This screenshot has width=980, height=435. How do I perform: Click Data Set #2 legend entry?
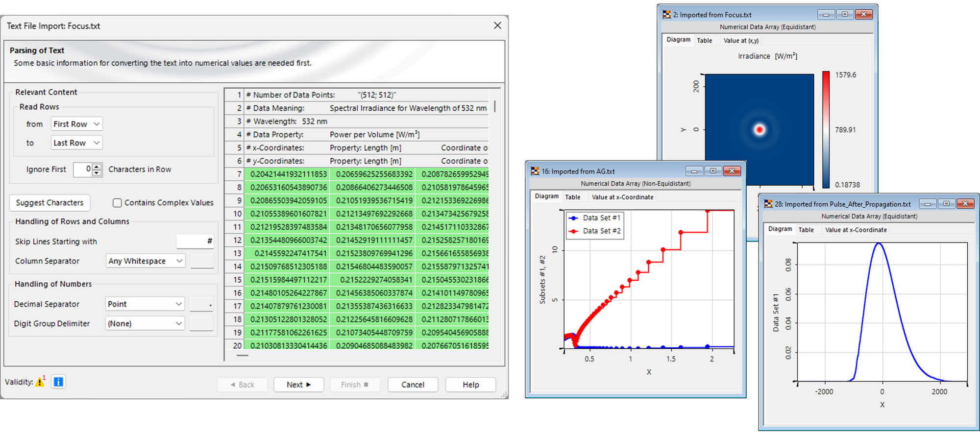coord(594,231)
